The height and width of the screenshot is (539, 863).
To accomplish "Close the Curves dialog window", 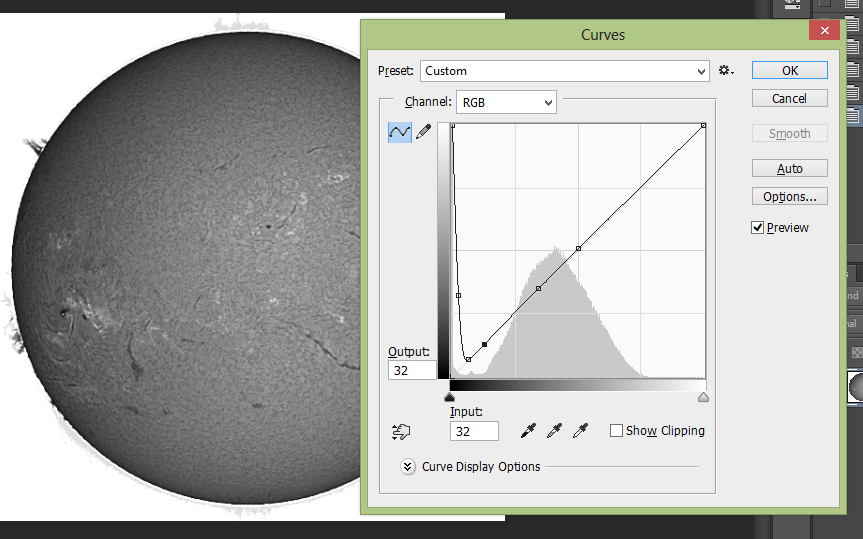I will click(825, 33).
